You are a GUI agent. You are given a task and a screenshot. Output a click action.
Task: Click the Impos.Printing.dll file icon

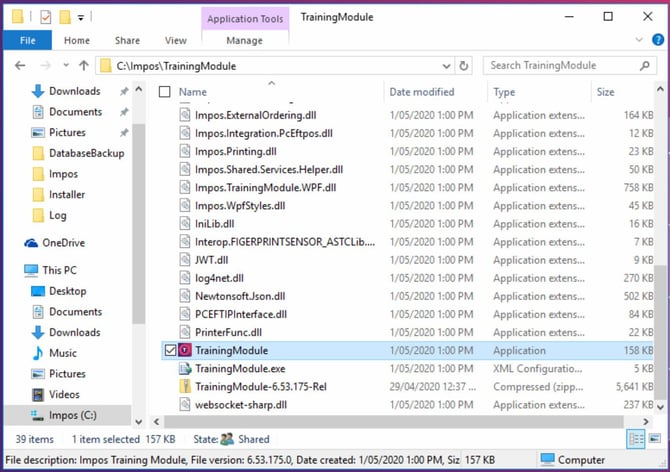[x=185, y=152]
